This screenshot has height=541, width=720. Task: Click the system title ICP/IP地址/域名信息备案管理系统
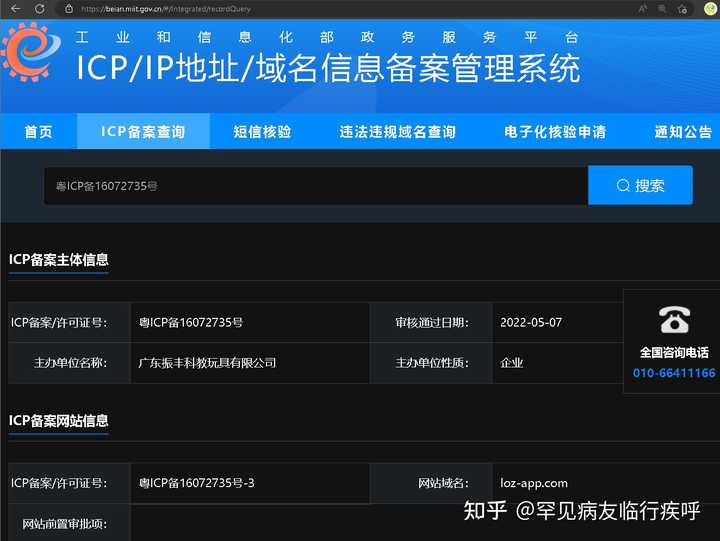tap(328, 68)
